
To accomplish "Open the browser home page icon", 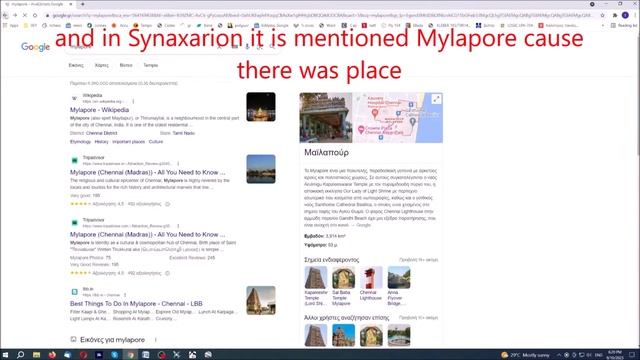I will pos(35,15).
